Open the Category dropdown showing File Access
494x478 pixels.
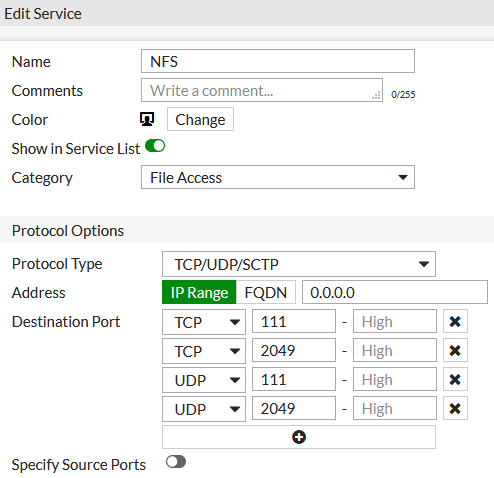[278, 177]
